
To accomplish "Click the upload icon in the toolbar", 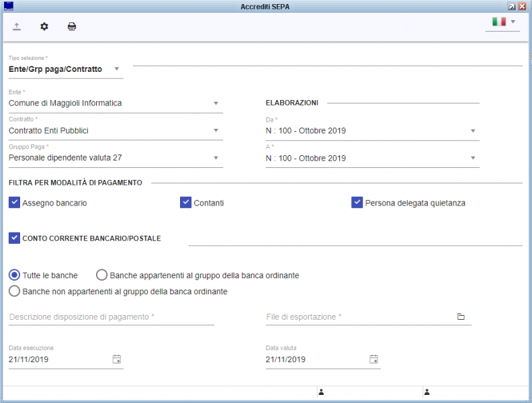I will [x=17, y=27].
